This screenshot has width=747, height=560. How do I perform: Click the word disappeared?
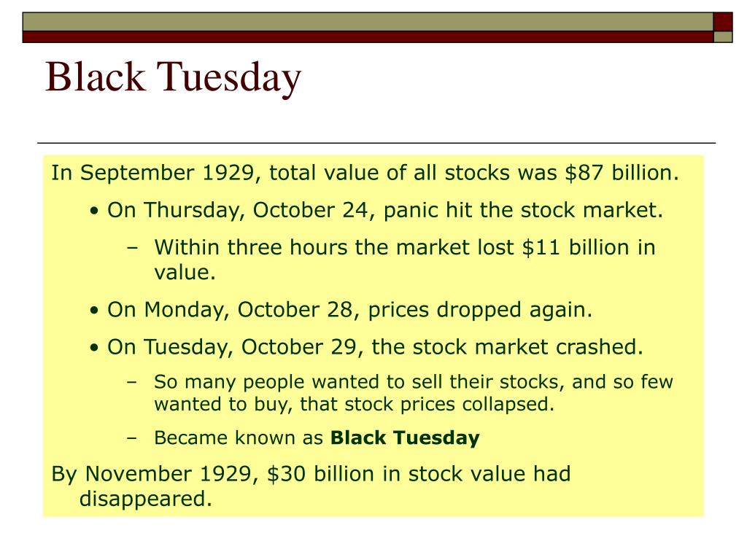coord(145,499)
